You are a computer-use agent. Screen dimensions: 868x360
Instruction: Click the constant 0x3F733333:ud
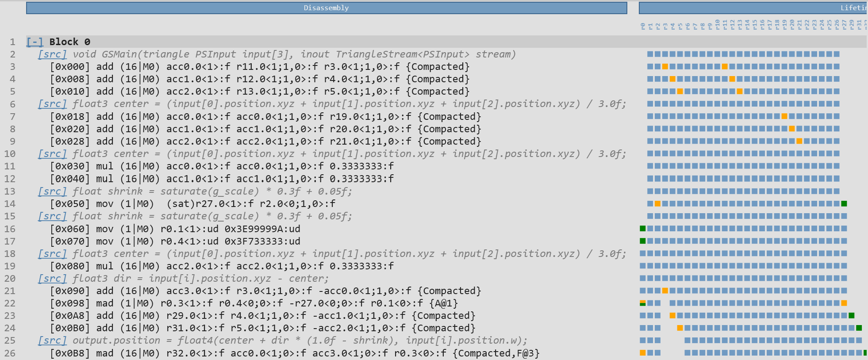(x=262, y=241)
